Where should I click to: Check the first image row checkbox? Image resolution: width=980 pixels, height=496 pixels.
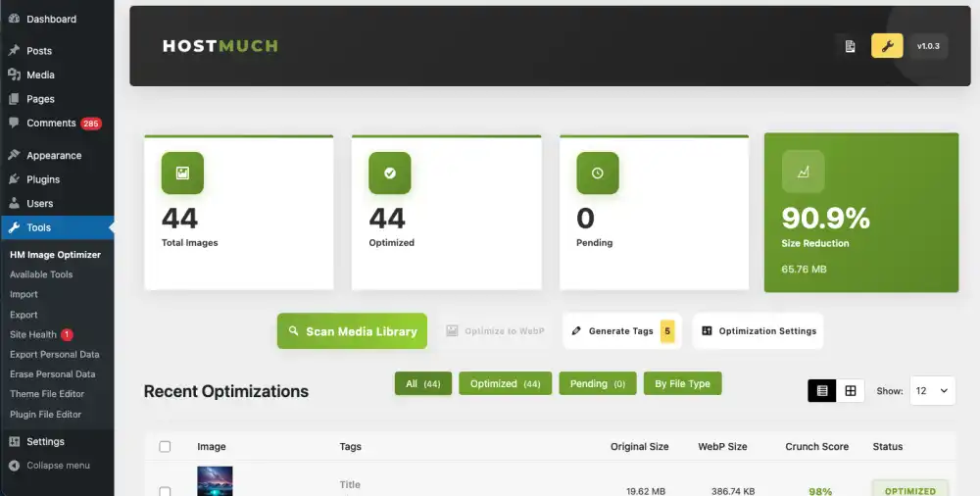pyautogui.click(x=165, y=490)
